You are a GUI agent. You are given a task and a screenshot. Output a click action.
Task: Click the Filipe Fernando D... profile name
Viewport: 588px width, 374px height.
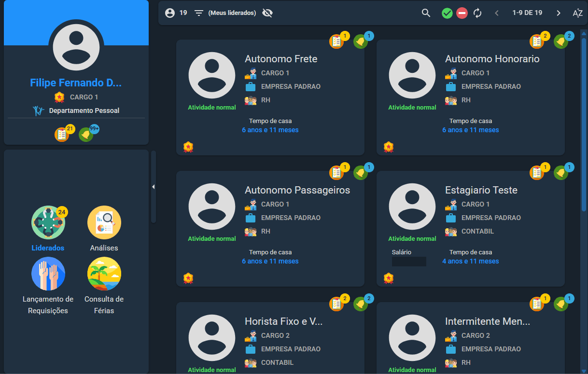[x=76, y=83]
